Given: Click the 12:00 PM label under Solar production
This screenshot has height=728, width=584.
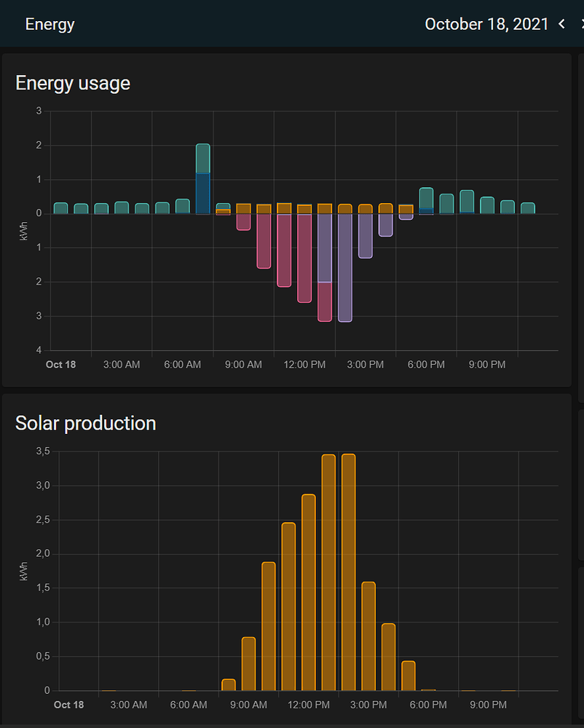Looking at the screenshot, I should pyautogui.click(x=309, y=705).
